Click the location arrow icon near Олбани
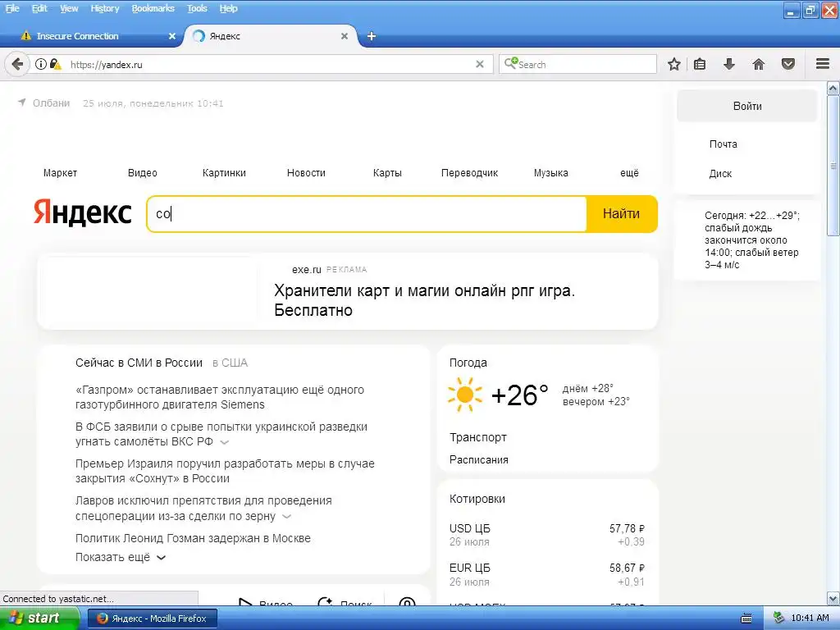 click(22, 102)
